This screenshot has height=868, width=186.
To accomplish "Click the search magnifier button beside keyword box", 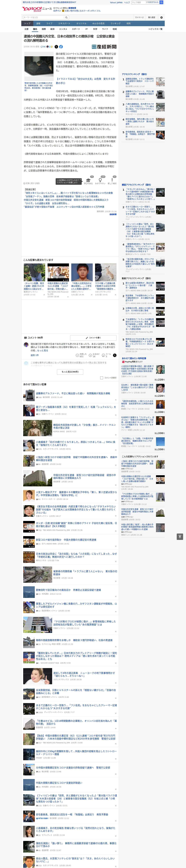I will (66, 18).
